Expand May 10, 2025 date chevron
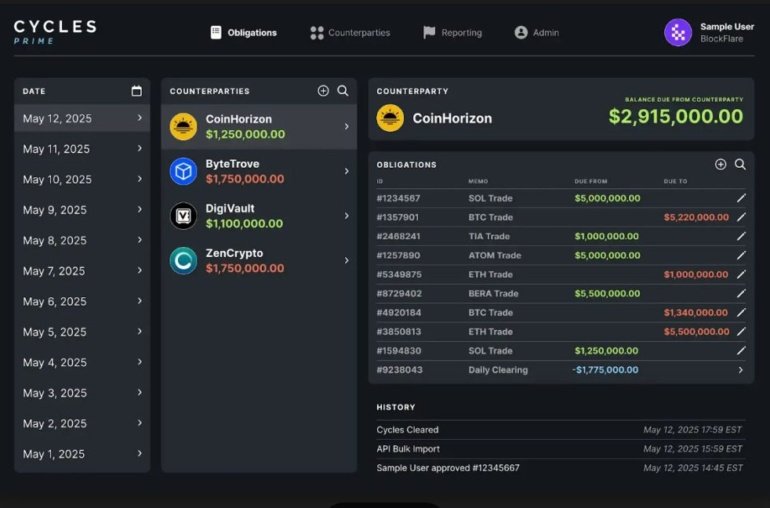Screen dimensions: 770x508 pyautogui.click(x=139, y=179)
